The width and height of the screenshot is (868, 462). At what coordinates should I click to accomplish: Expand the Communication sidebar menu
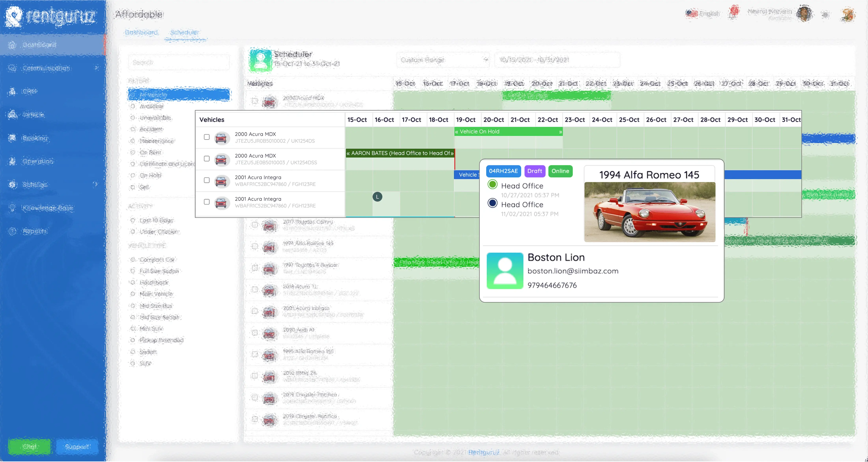pyautogui.click(x=47, y=68)
